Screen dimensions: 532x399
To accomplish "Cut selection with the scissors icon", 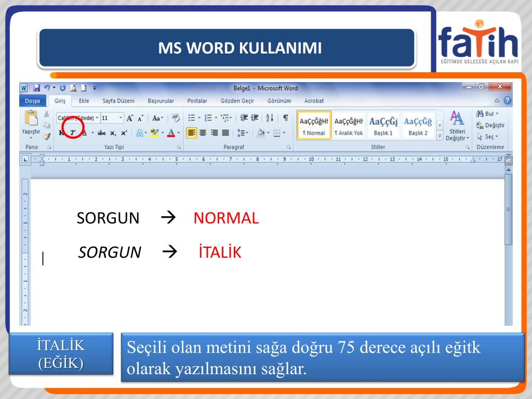I will click(x=46, y=114).
